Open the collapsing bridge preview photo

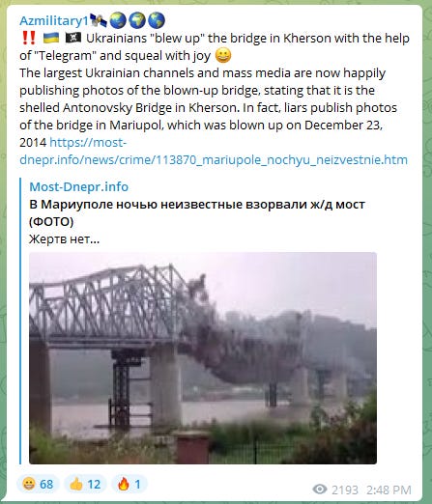[203, 358]
